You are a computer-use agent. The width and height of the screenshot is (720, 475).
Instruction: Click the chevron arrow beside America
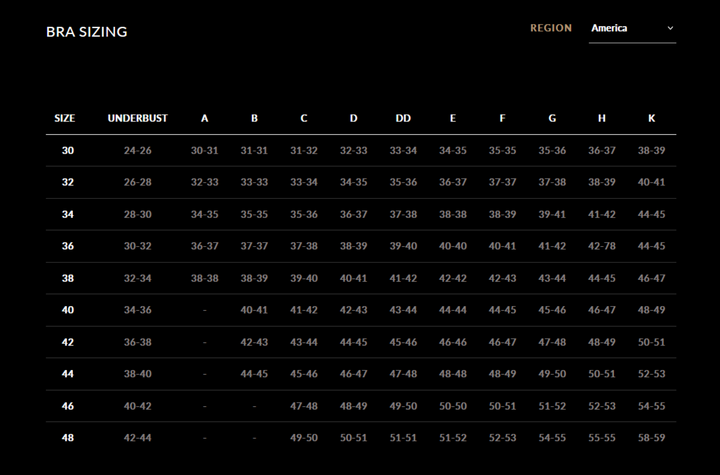[670, 29]
